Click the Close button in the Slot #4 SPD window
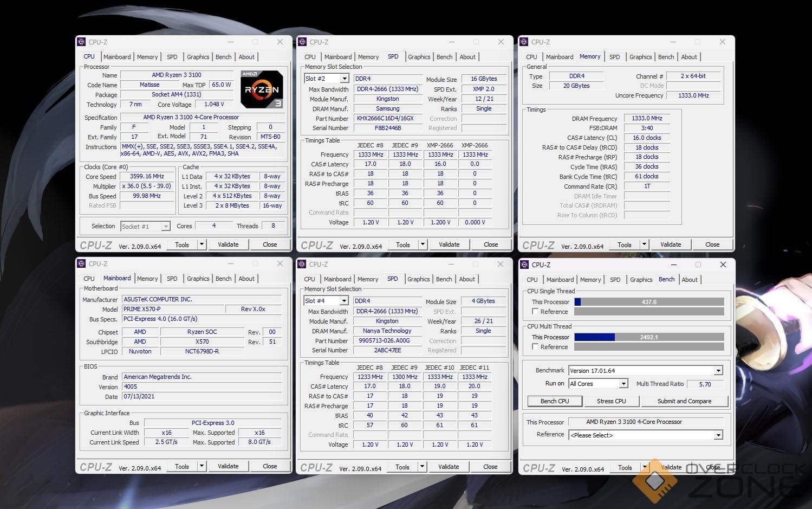 click(x=490, y=467)
